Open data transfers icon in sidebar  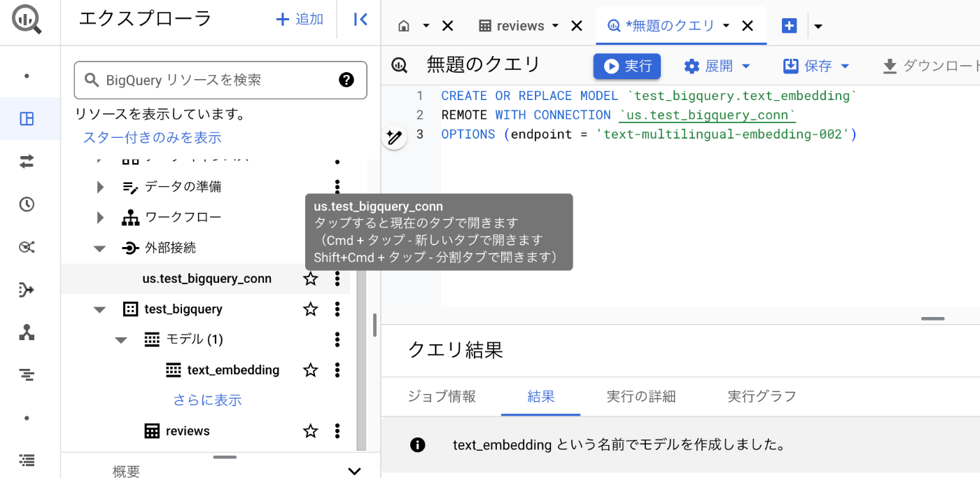[x=27, y=162]
